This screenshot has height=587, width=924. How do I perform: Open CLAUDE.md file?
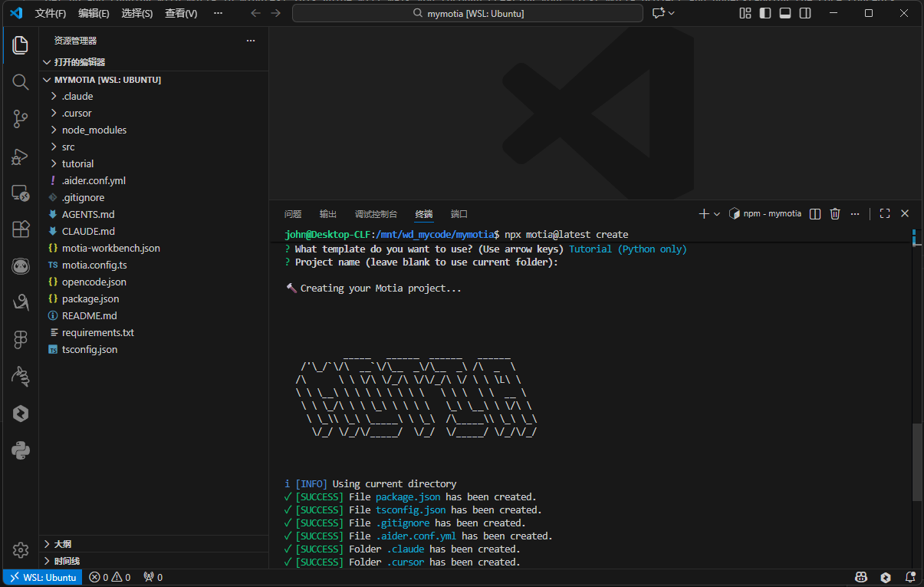pos(153,231)
